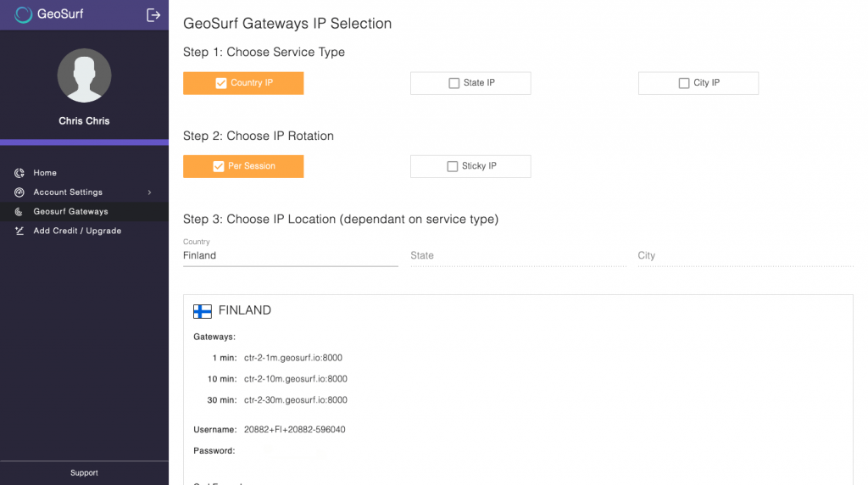Click the Support link at bottom
This screenshot has height=485, width=868.
pyautogui.click(x=84, y=473)
